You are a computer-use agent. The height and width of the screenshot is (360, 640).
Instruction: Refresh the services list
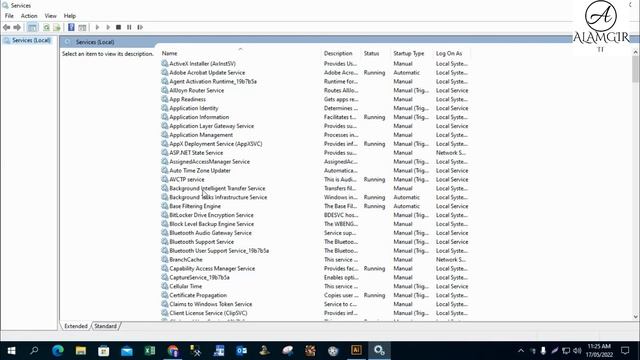coord(47,27)
